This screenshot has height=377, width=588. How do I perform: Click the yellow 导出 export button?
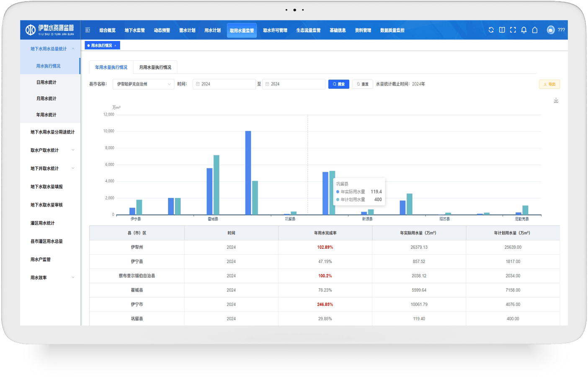[549, 84]
